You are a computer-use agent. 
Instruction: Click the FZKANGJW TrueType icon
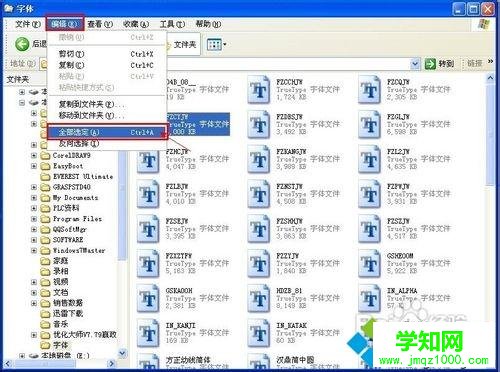(259, 159)
